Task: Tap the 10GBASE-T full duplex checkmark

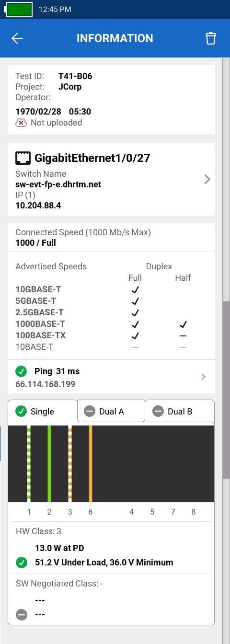Action: (135, 289)
